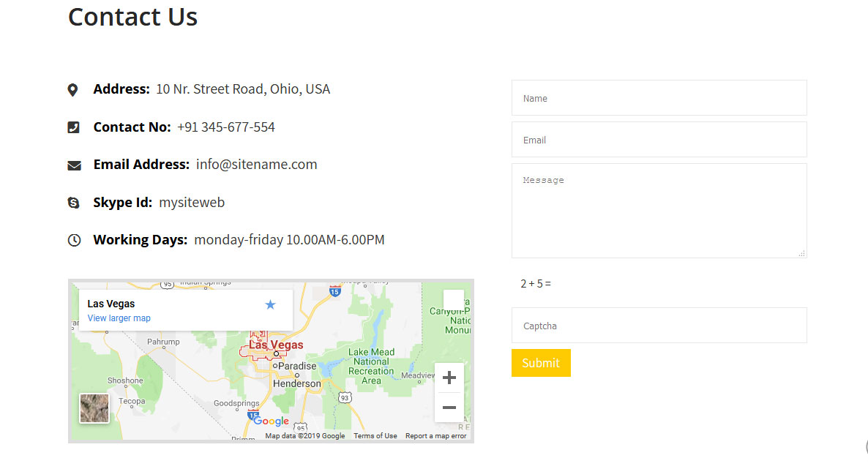Click the US 93 highway shield on map
Viewport: 868px width, 469px height.
345,397
